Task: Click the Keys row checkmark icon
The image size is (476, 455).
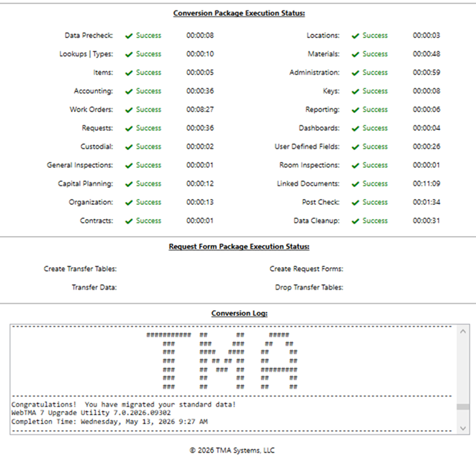Action: point(356,91)
